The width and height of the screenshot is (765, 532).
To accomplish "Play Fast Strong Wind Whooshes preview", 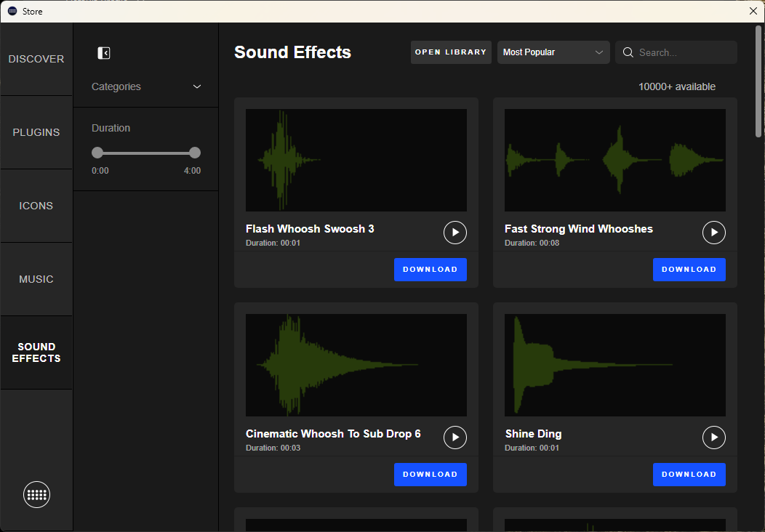I will (x=714, y=233).
